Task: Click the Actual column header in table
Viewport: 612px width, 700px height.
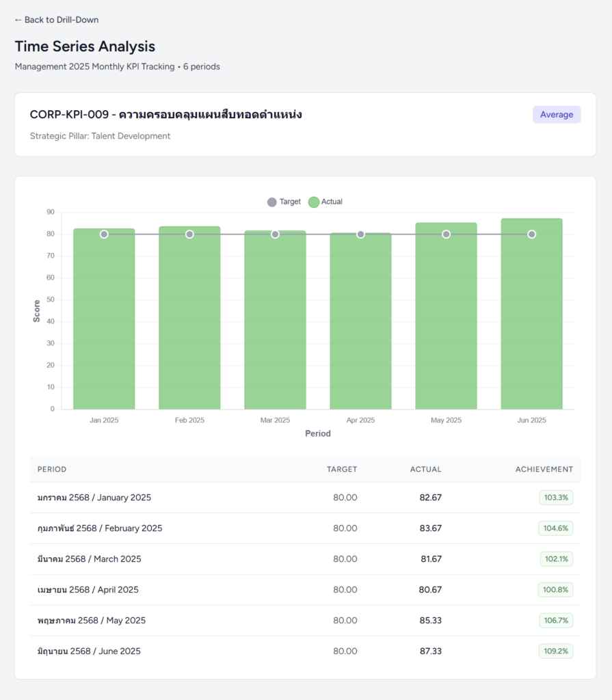Action: 425,470
